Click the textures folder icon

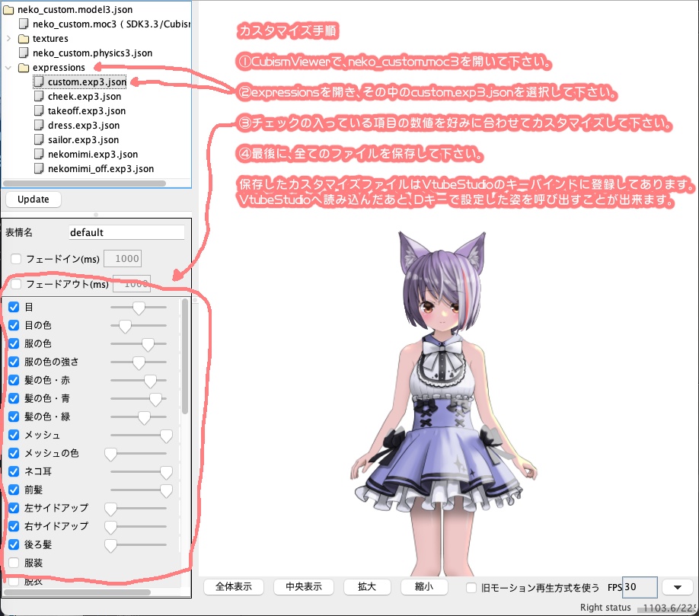pyautogui.click(x=24, y=39)
